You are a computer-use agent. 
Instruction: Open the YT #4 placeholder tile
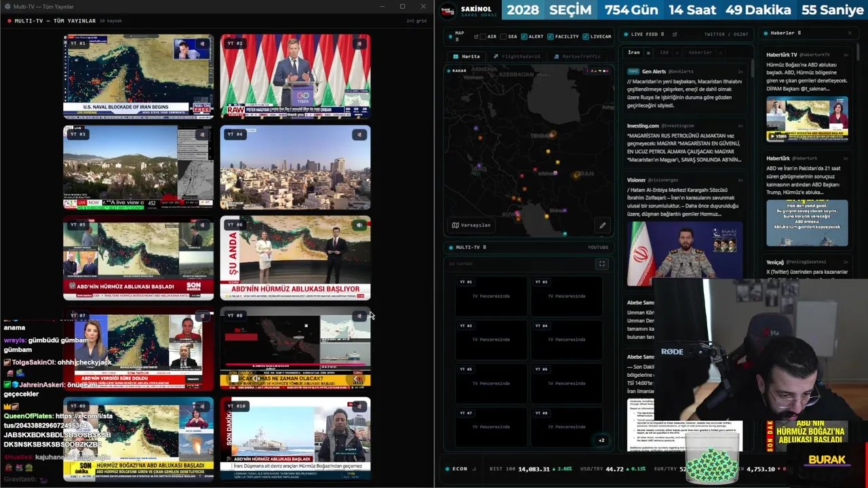[x=566, y=340]
